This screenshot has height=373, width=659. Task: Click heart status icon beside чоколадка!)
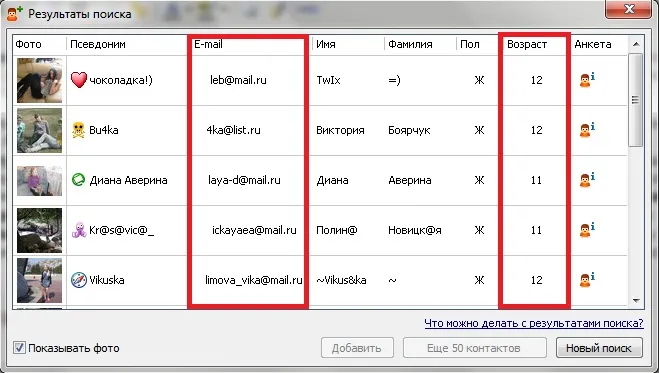[79, 80]
